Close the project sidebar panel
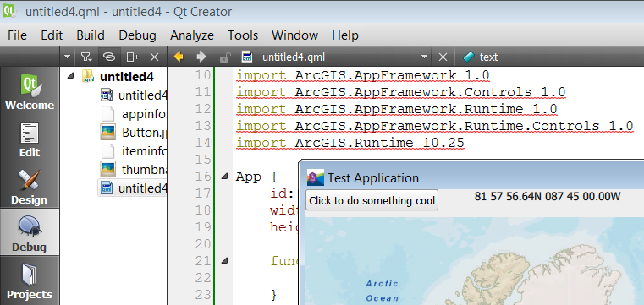Image resolution: width=644 pixels, height=305 pixels. tap(154, 57)
